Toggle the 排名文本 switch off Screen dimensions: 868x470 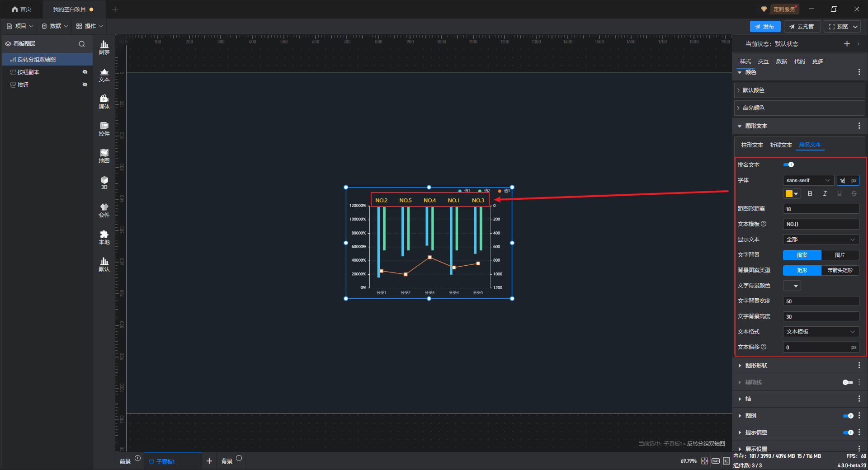pos(788,164)
